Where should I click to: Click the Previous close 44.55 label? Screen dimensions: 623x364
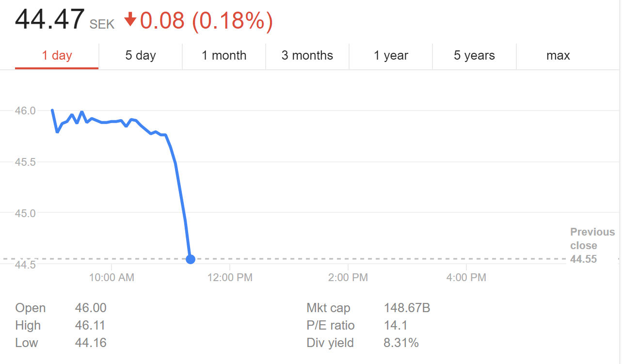592,246
